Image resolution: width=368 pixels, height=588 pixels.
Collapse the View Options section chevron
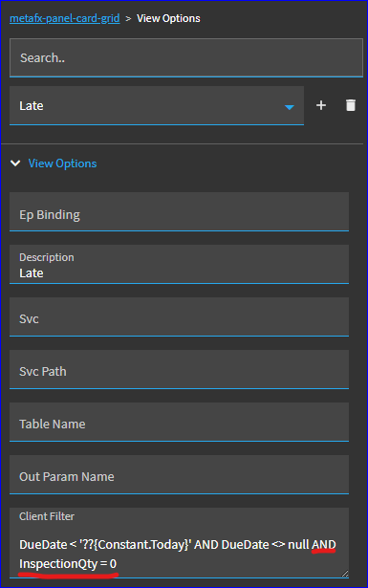[x=15, y=163]
